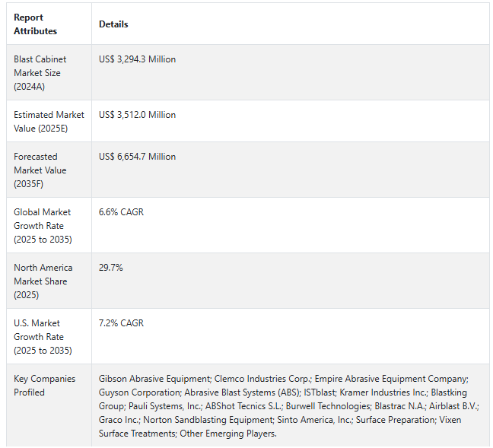Image resolution: width=493 pixels, height=448 pixels.
Task: Click the 6.6% CAGR value
Action: click(x=121, y=212)
